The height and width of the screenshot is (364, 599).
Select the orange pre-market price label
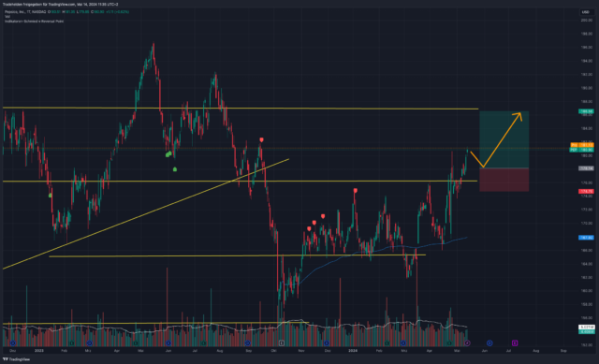point(582,145)
